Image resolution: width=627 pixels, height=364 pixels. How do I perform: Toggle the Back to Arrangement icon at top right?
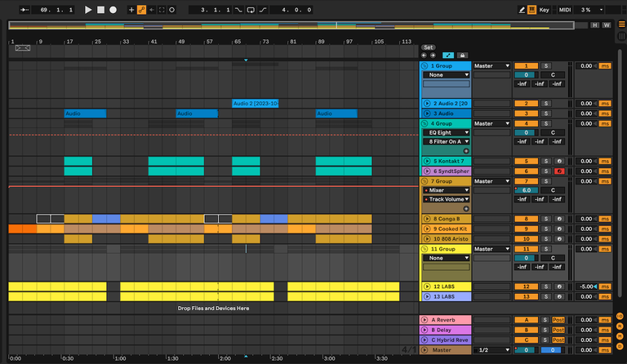tap(622, 24)
